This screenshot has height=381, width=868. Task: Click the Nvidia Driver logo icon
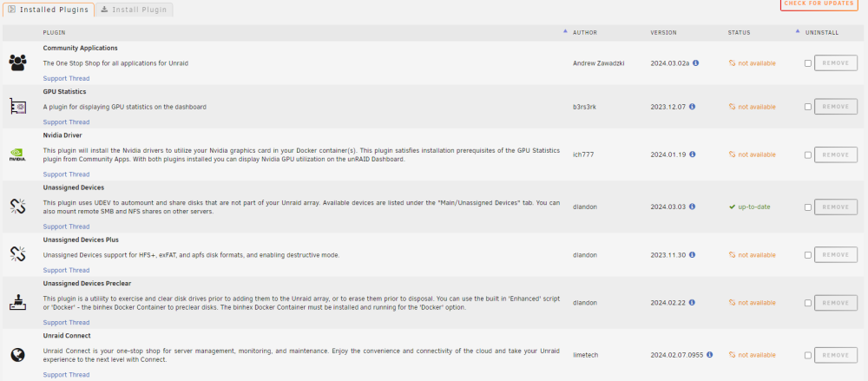tap(17, 154)
